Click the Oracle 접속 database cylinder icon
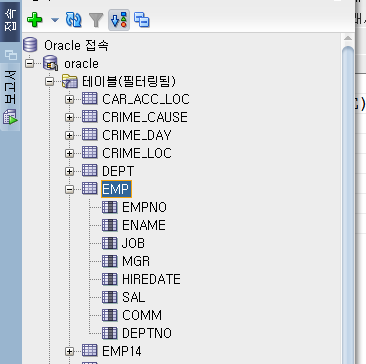Image resolution: width=366 pixels, height=364 pixels. coord(30,45)
